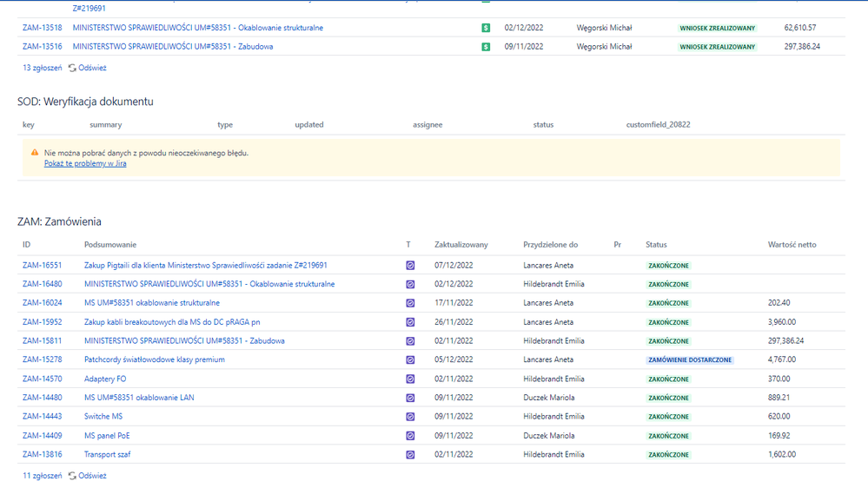Sort by the Wartość netto column header
The image size is (868, 501).
point(792,245)
